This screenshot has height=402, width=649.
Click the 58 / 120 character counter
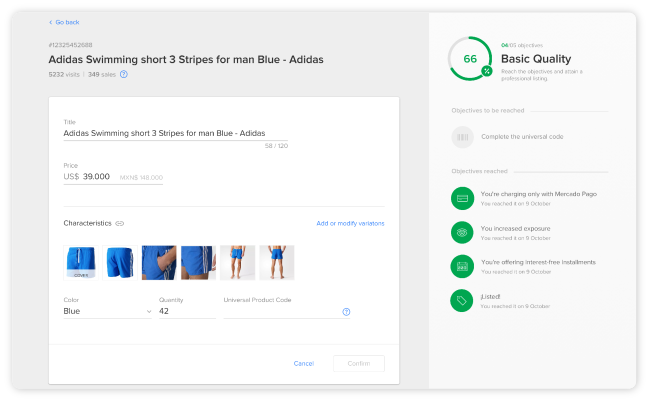pyautogui.click(x=276, y=146)
